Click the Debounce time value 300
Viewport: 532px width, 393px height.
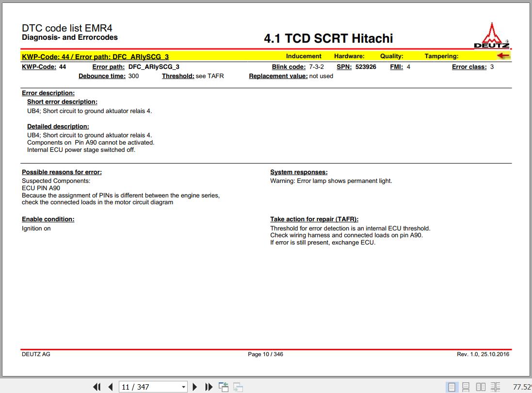[x=133, y=76]
